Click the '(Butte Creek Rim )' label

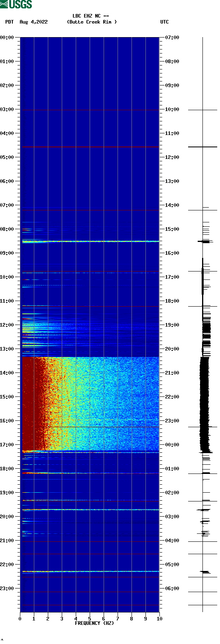coord(92,22)
